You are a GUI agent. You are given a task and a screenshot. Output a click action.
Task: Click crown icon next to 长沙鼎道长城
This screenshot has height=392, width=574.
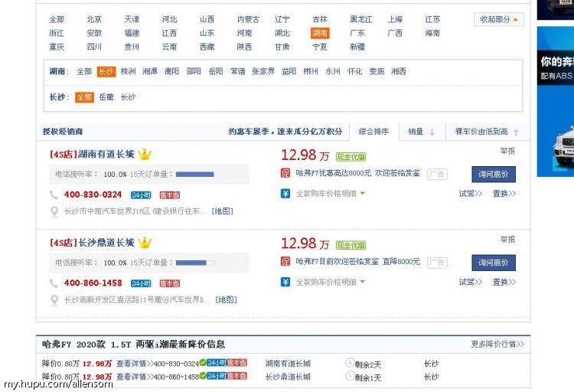point(145,243)
